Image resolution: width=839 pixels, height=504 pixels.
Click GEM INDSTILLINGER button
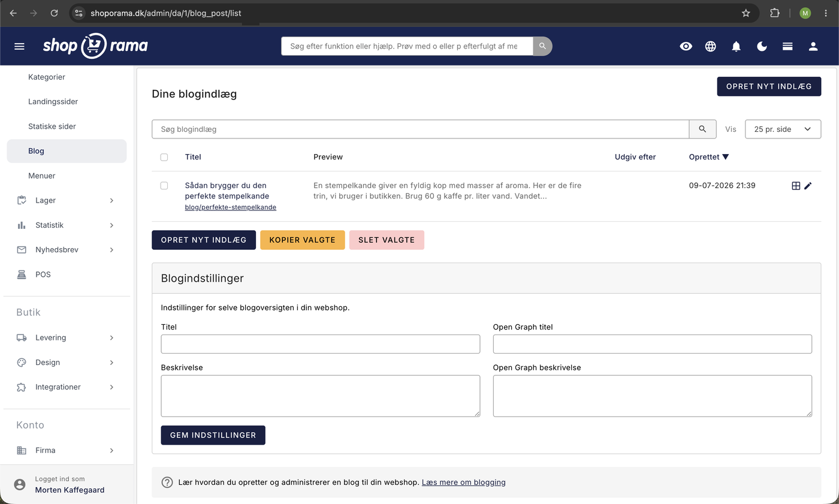tap(213, 435)
